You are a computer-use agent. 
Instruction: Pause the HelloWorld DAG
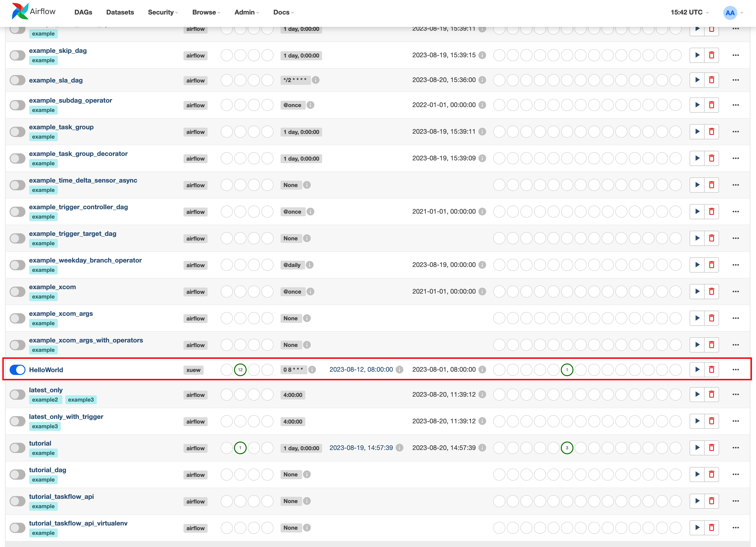pyautogui.click(x=17, y=370)
